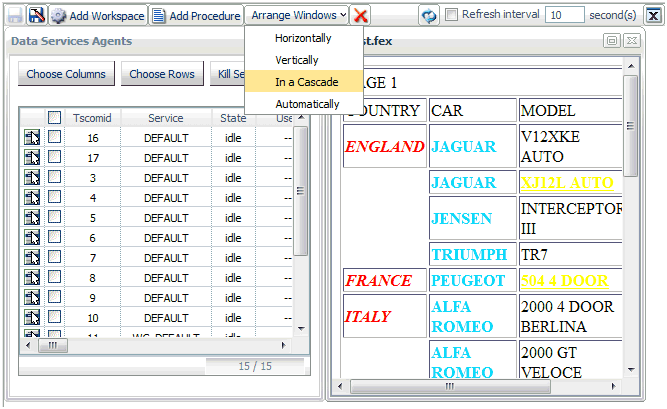Check the checkbox for Tscomid 4
Screen dimensions: 667x409
coord(54,197)
